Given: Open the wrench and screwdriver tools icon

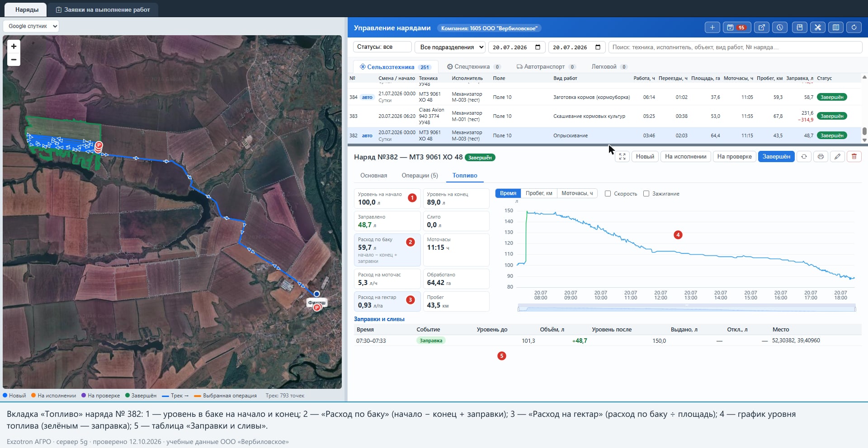Looking at the screenshot, I should 818,28.
